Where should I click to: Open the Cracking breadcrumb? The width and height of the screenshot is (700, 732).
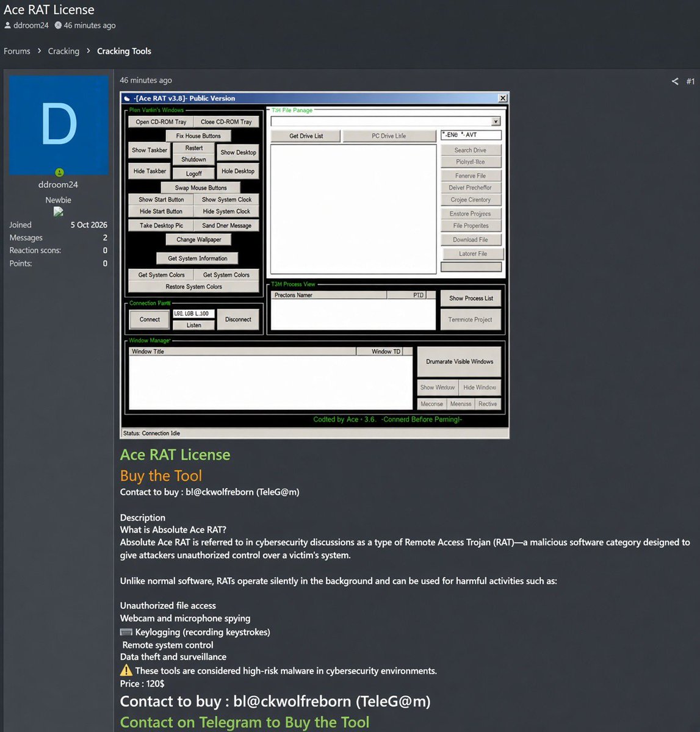click(x=63, y=51)
